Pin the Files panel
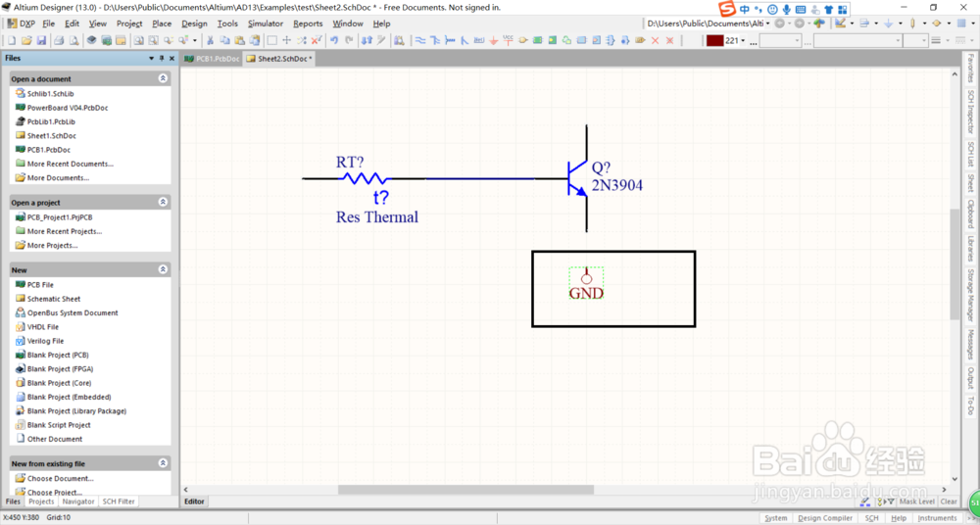Viewport: 980px width, 525px height. pos(162,58)
